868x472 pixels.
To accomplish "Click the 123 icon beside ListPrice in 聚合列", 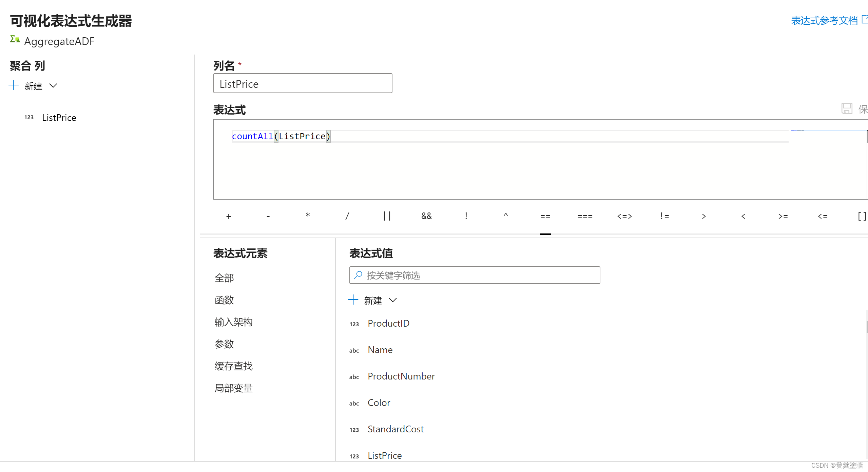I will pyautogui.click(x=29, y=118).
